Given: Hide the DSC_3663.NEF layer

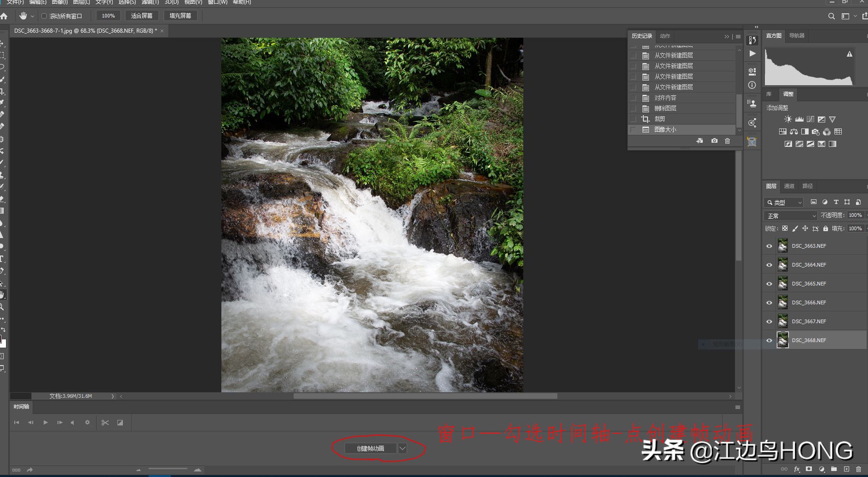Looking at the screenshot, I should tap(769, 246).
